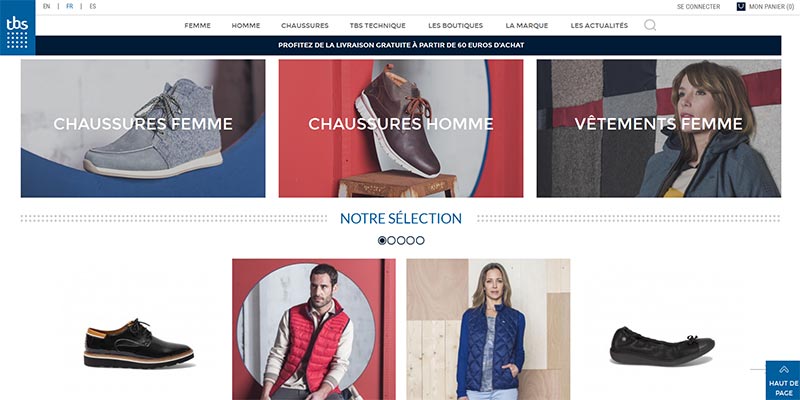This screenshot has width=800, height=400.
Task: Open the Homme menu
Action: tap(246, 26)
